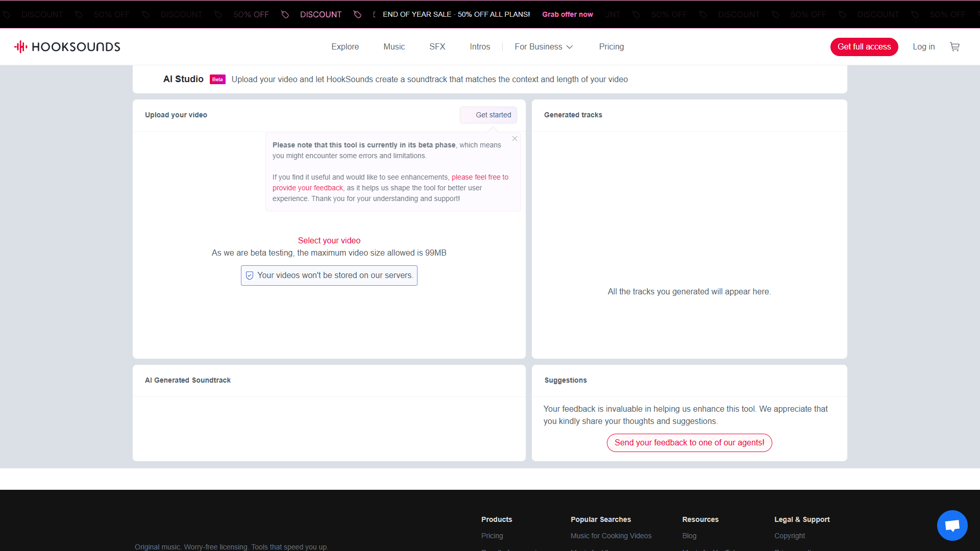
Task: Click the shield icon in storage notice
Action: (x=250, y=275)
